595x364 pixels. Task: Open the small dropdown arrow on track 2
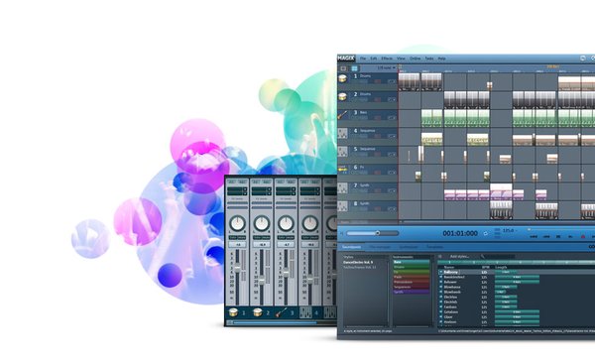392,99
